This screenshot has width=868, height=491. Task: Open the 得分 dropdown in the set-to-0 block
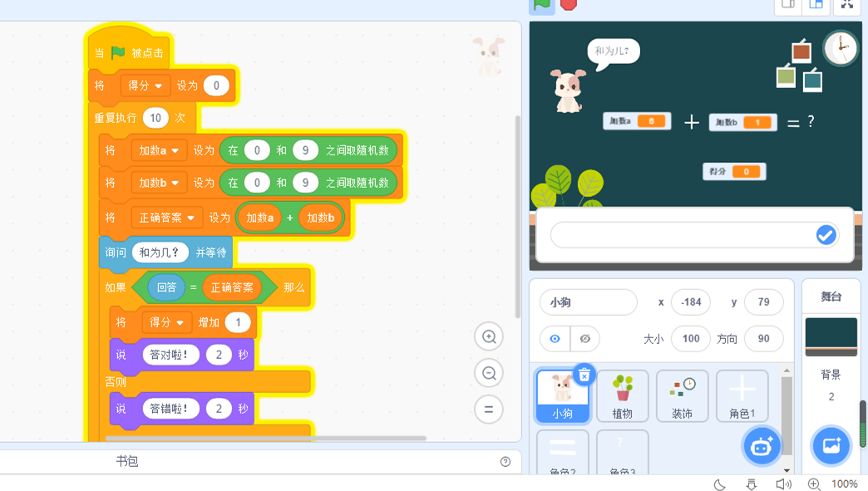click(145, 86)
